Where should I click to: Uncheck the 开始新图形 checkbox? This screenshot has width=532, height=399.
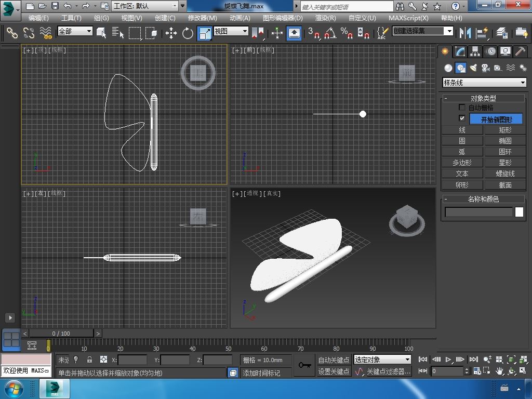point(462,119)
